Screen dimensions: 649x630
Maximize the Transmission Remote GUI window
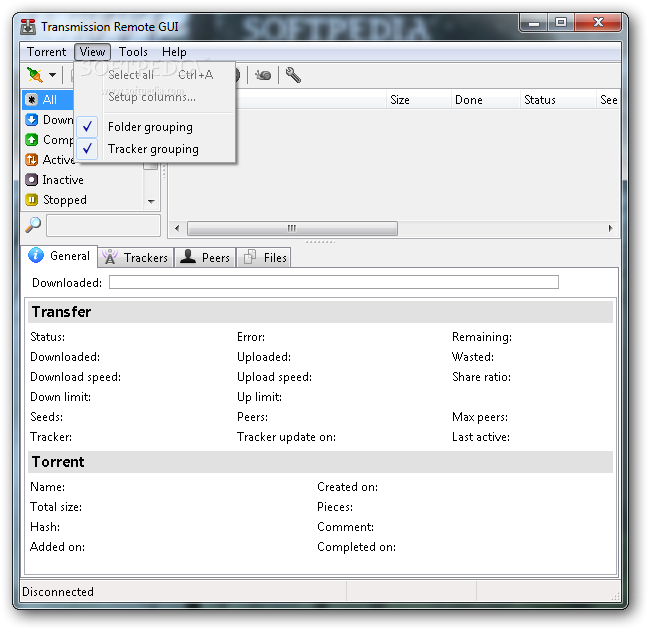561,23
